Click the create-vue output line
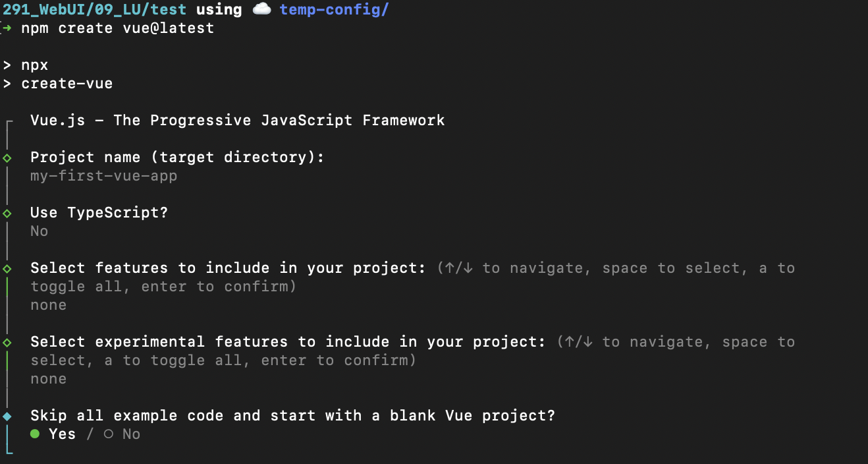Image resolution: width=868 pixels, height=464 pixels. [x=67, y=84]
